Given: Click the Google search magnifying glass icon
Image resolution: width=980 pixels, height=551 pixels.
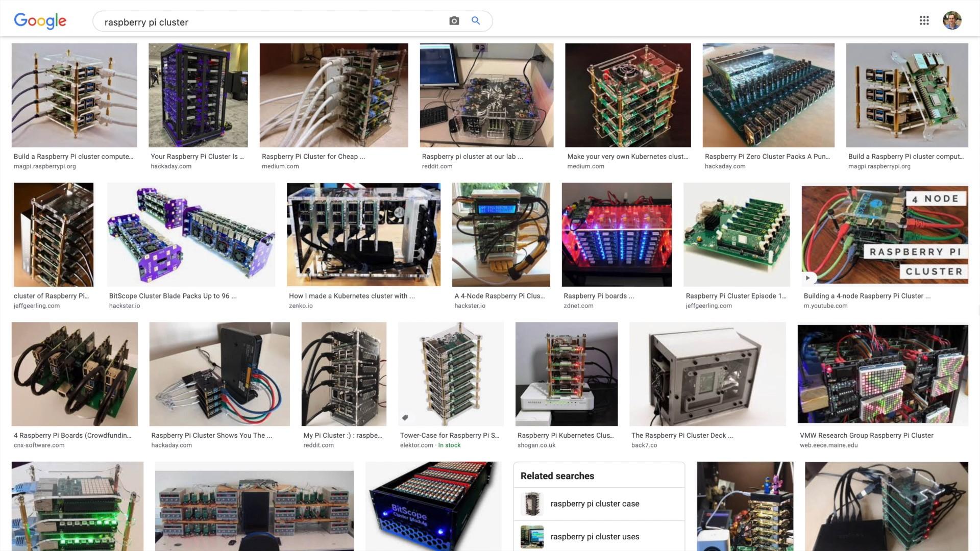Looking at the screenshot, I should coord(476,20).
